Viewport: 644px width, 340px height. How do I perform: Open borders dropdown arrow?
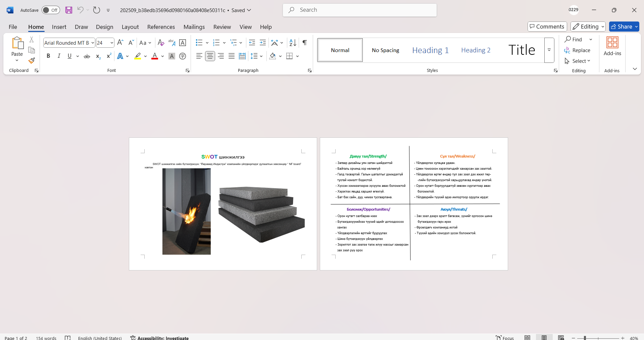pos(297,56)
